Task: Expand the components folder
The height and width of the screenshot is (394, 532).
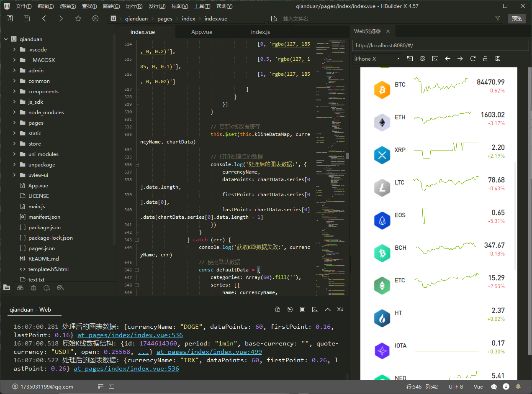Action: pos(14,92)
